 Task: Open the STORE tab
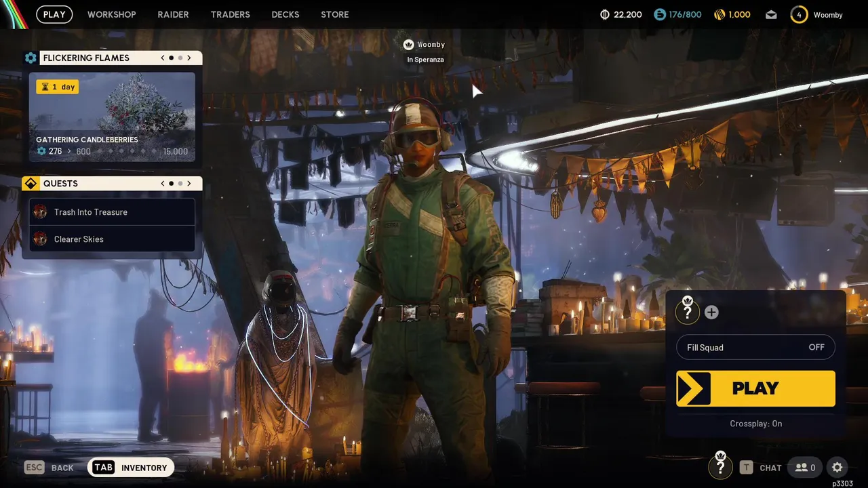pyautogui.click(x=335, y=14)
